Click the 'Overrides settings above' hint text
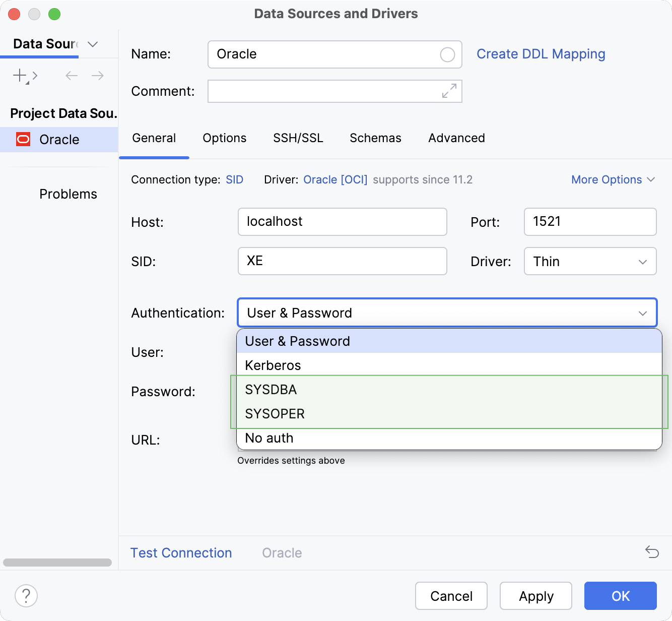 coord(291,460)
